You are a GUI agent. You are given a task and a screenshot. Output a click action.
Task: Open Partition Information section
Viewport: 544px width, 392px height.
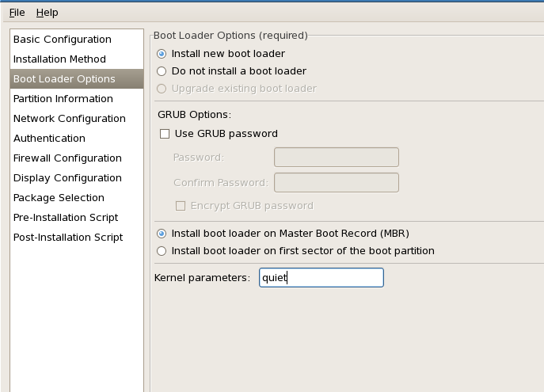pyautogui.click(x=63, y=99)
